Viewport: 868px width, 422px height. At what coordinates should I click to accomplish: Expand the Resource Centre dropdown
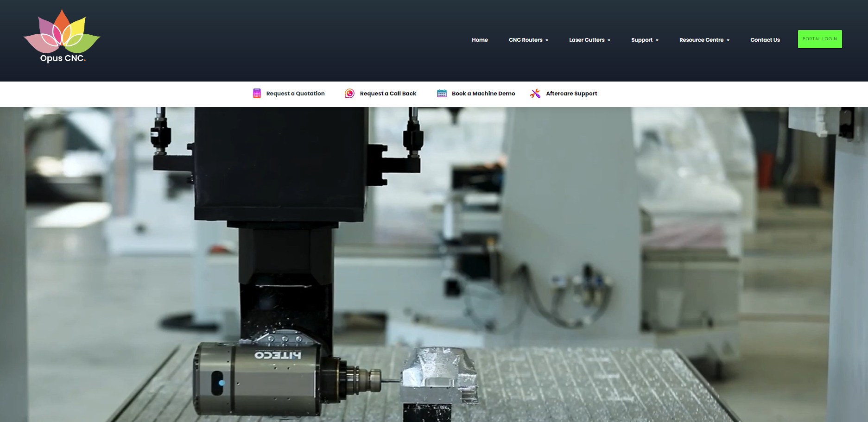[701, 40]
